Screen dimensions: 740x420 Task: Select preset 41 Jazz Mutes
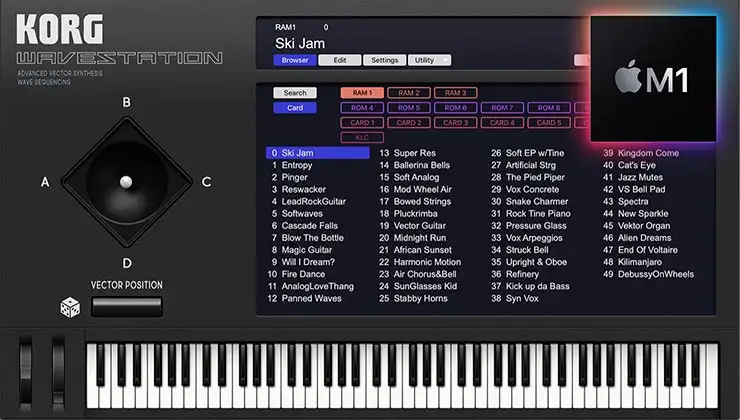pyautogui.click(x=633, y=177)
